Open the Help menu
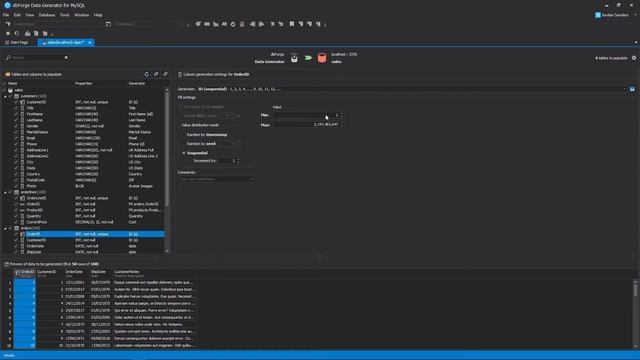Image resolution: width=640 pixels, height=360 pixels. (98, 15)
